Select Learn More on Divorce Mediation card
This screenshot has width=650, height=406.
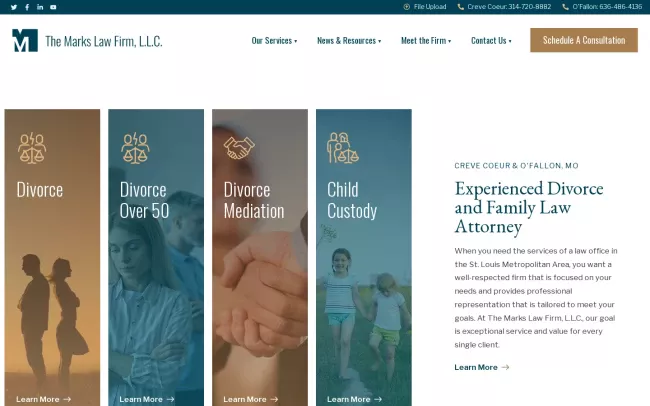coord(251,399)
